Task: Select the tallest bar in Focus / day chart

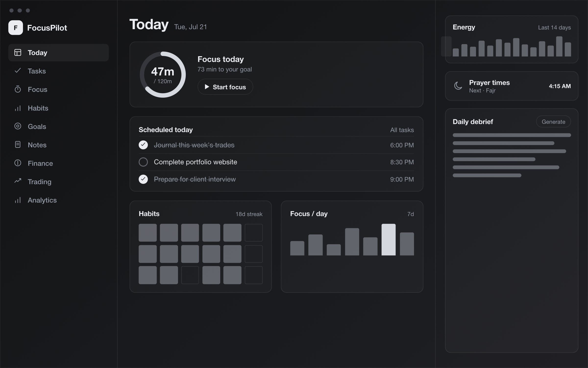Action: coord(388,240)
